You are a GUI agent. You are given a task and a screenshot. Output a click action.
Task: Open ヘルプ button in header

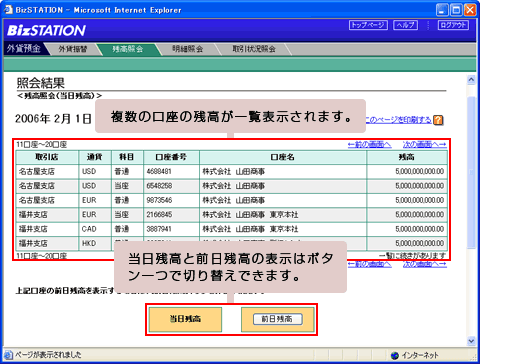click(405, 25)
